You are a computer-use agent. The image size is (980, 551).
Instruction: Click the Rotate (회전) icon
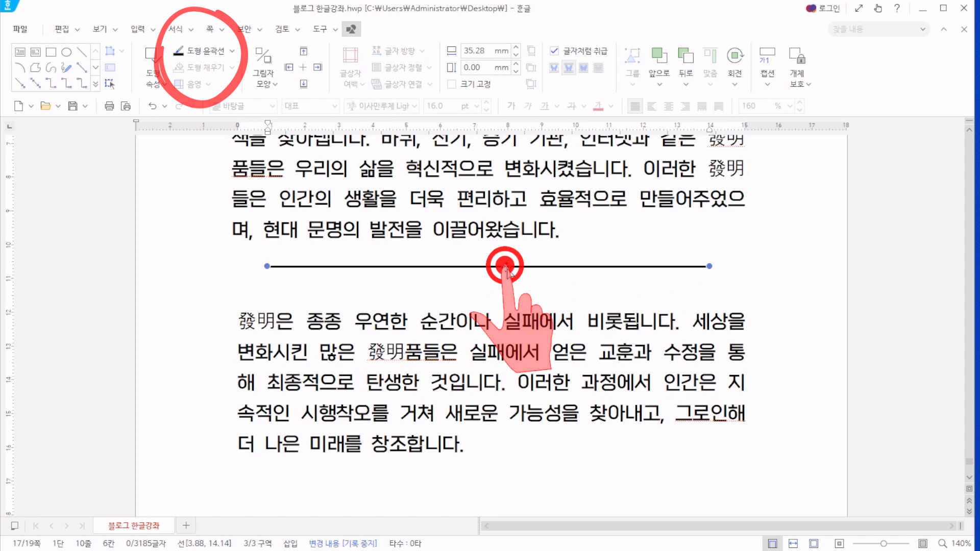click(734, 55)
